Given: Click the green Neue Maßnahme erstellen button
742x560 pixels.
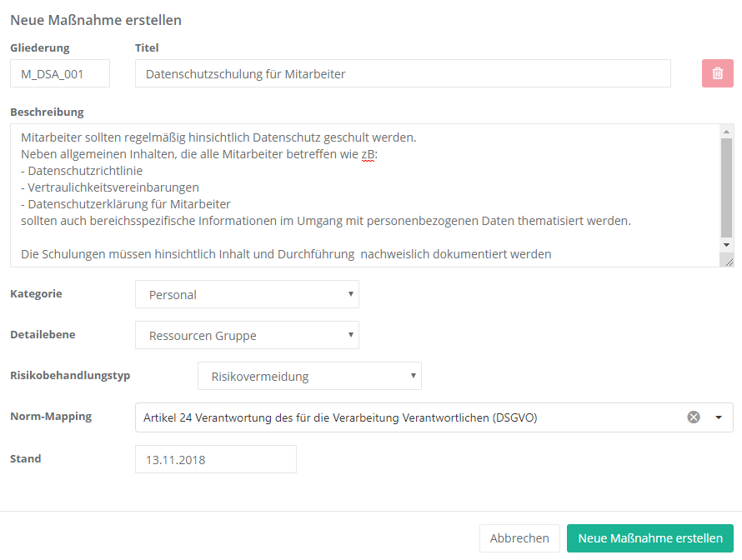Looking at the screenshot, I should (649, 538).
